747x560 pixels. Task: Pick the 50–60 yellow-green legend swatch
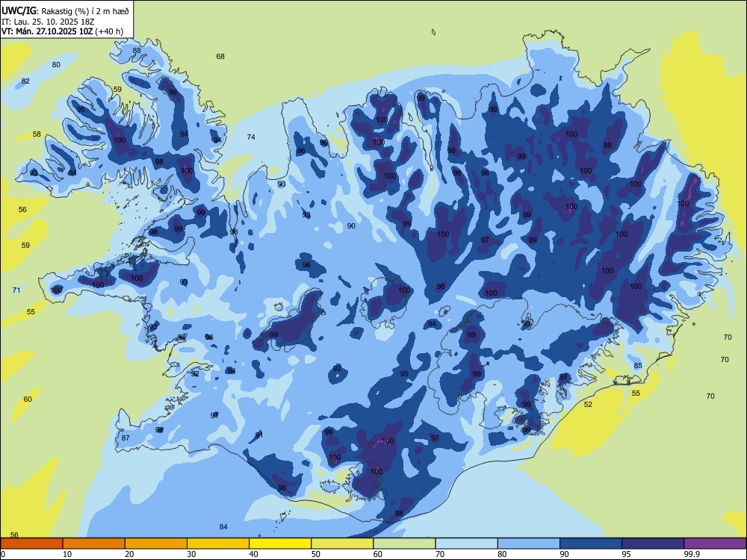click(342, 544)
